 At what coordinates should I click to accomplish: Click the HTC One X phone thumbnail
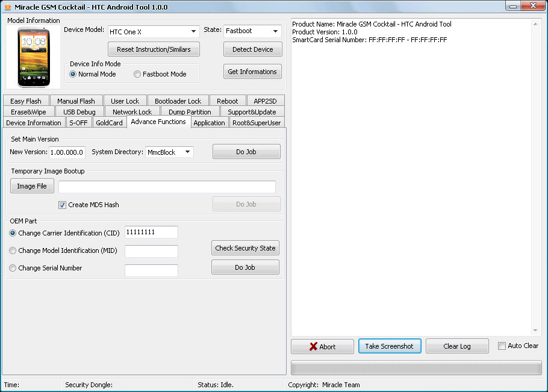pos(34,57)
